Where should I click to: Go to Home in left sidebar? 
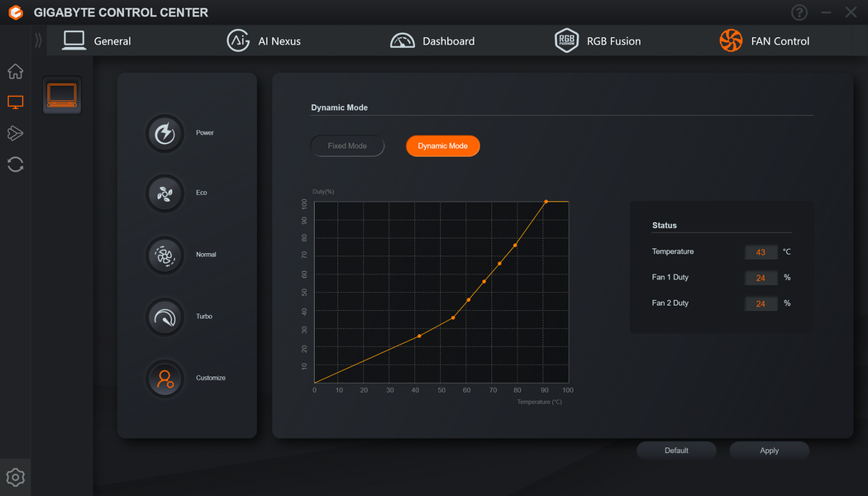(x=16, y=71)
